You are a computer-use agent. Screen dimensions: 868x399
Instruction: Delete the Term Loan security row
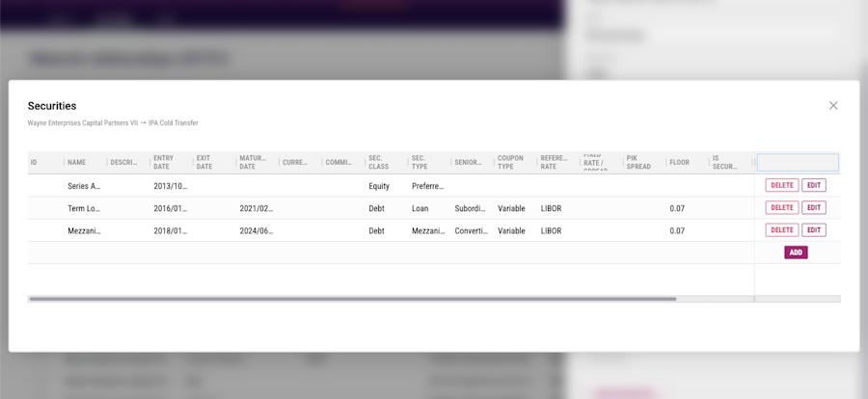[782, 207]
